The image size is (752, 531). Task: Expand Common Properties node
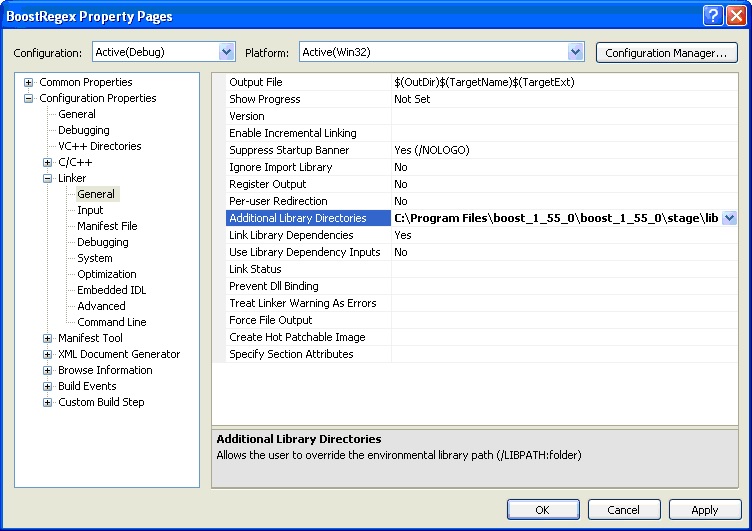pos(28,83)
